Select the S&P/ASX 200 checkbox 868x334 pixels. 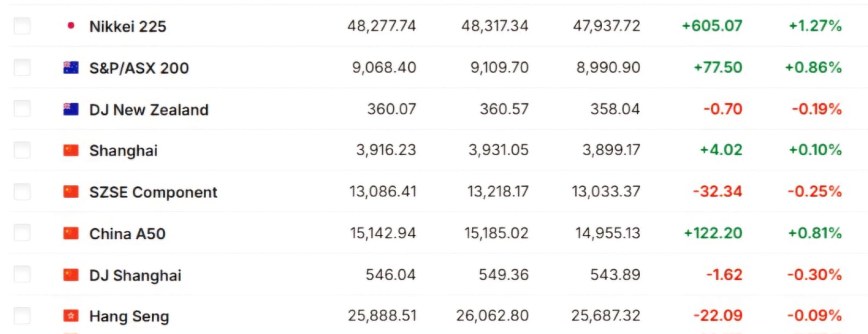[x=22, y=67]
